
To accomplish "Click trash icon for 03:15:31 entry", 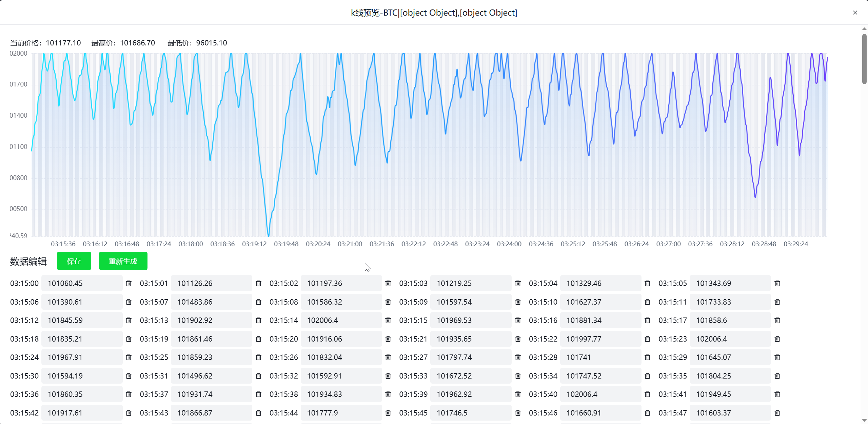I will pyautogui.click(x=258, y=376).
